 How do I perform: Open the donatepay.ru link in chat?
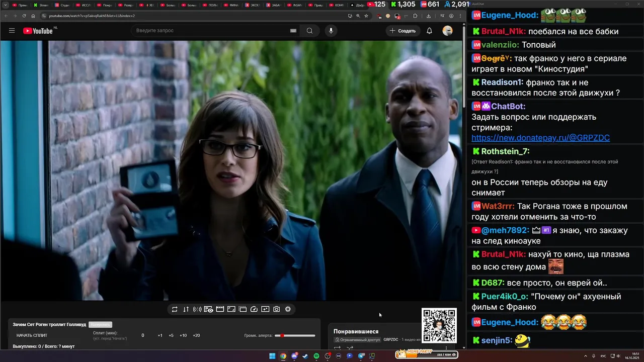pos(540,138)
